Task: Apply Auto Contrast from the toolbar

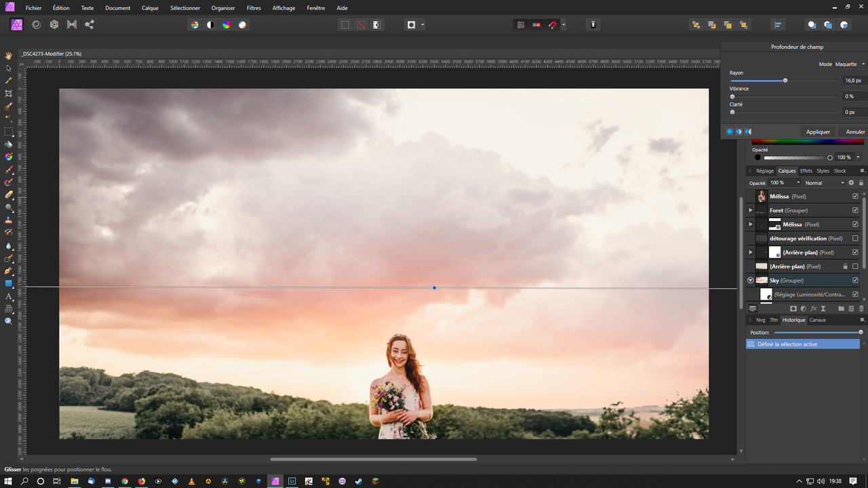Action: tap(210, 24)
